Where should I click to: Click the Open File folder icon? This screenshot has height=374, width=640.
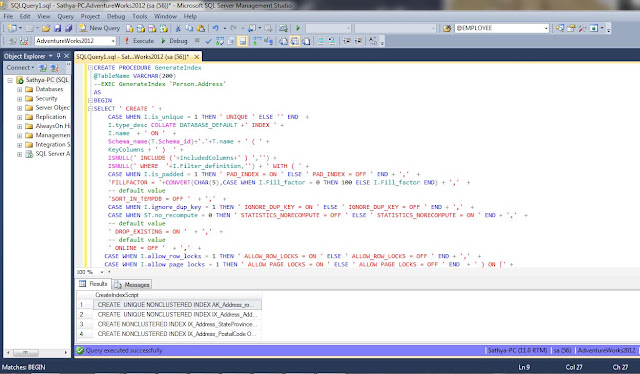point(46,29)
